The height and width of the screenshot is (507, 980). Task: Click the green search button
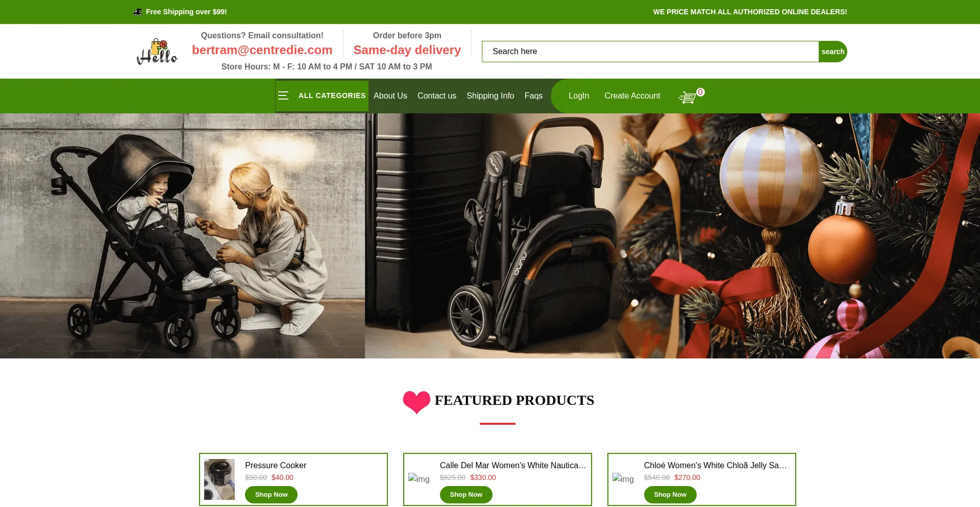point(833,52)
